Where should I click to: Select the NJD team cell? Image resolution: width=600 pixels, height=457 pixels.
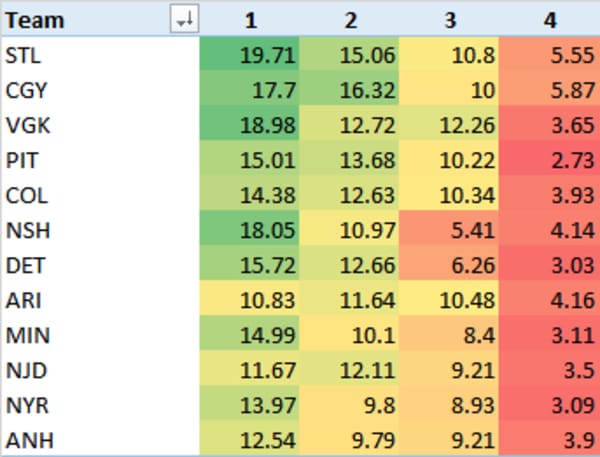pyautogui.click(x=100, y=369)
